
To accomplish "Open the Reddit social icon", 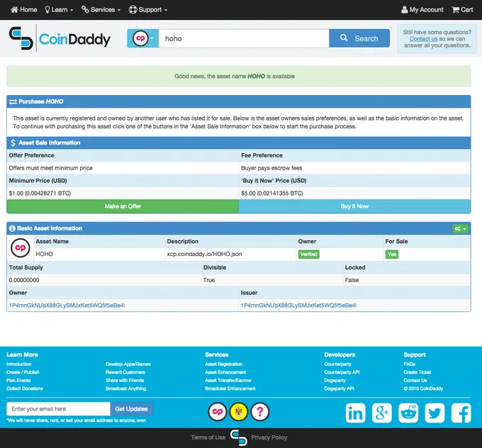I will point(408,413).
